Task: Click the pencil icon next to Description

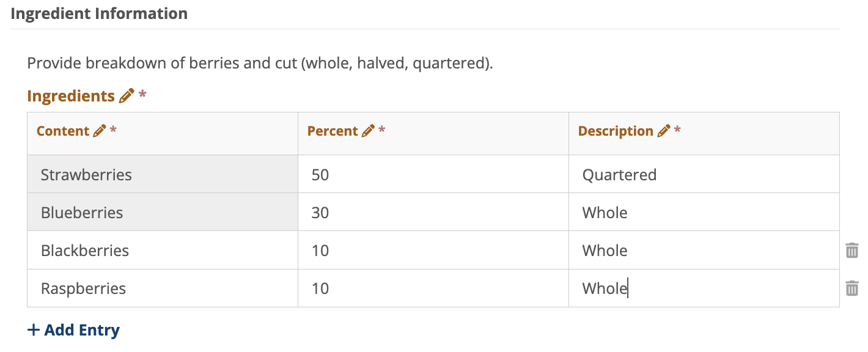Action: click(x=664, y=131)
